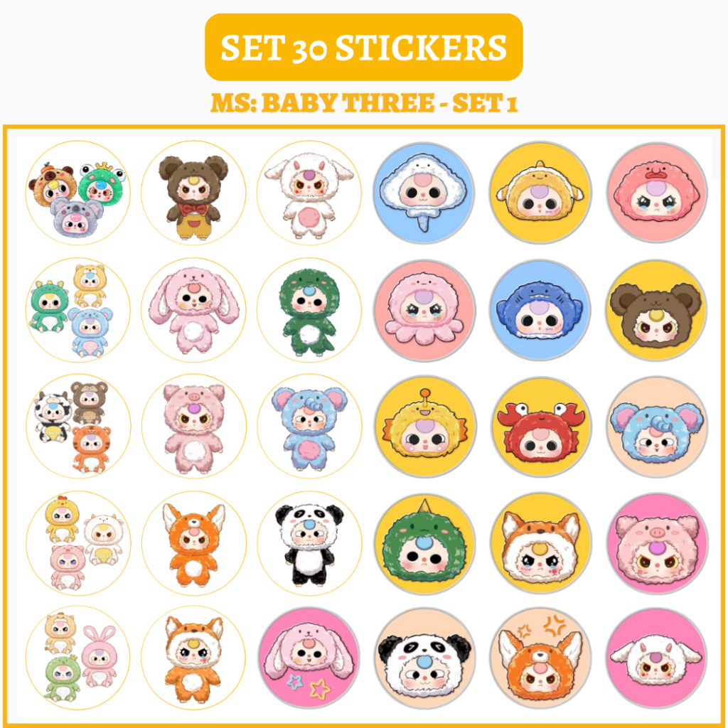
Task: Select the green dinosaur full-body sticker
Action: (x=309, y=310)
